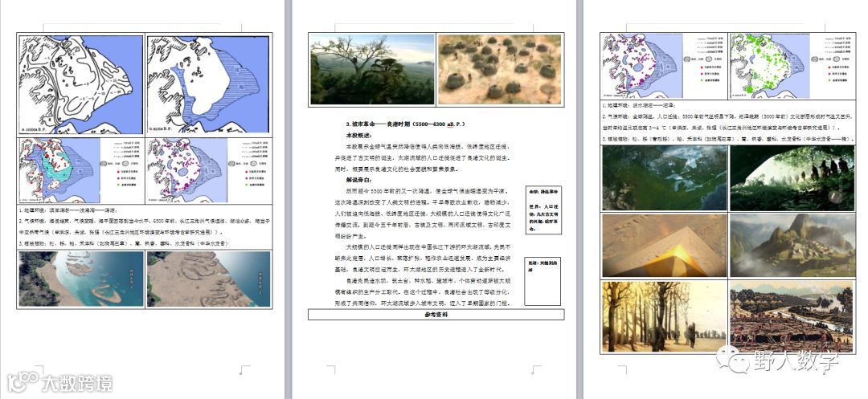
Task: Click the '参考资料' box on page two
Action: tap(436, 315)
